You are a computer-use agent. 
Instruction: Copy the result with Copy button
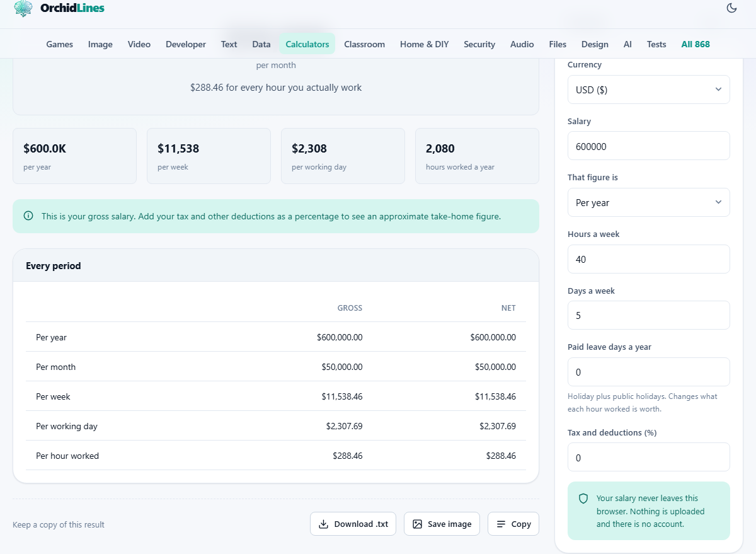pyautogui.click(x=513, y=524)
